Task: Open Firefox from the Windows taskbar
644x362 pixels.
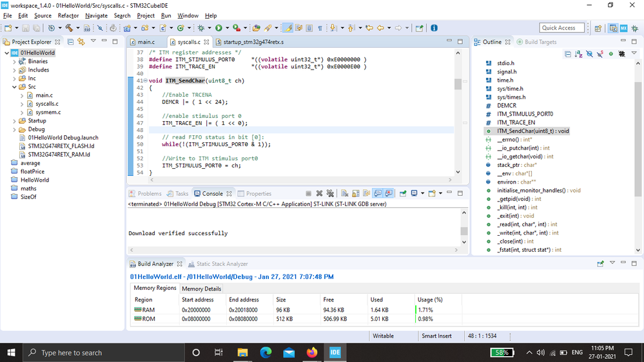Action: click(312, 352)
